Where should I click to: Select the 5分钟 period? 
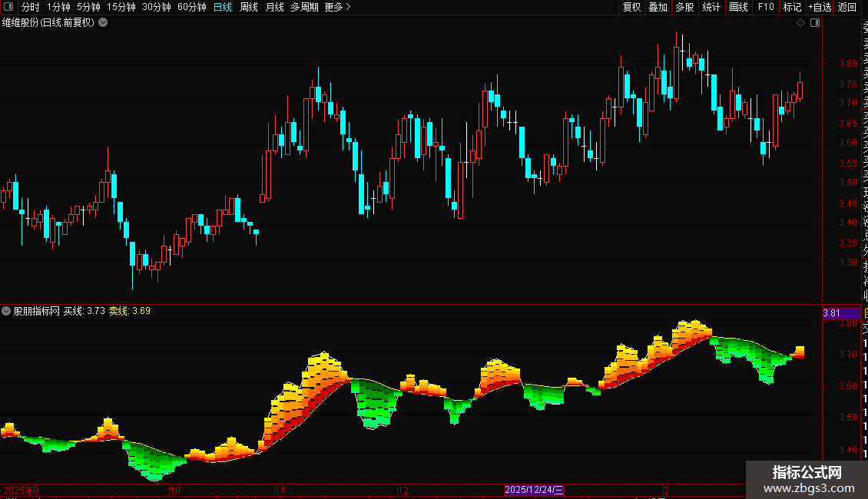[x=88, y=7]
